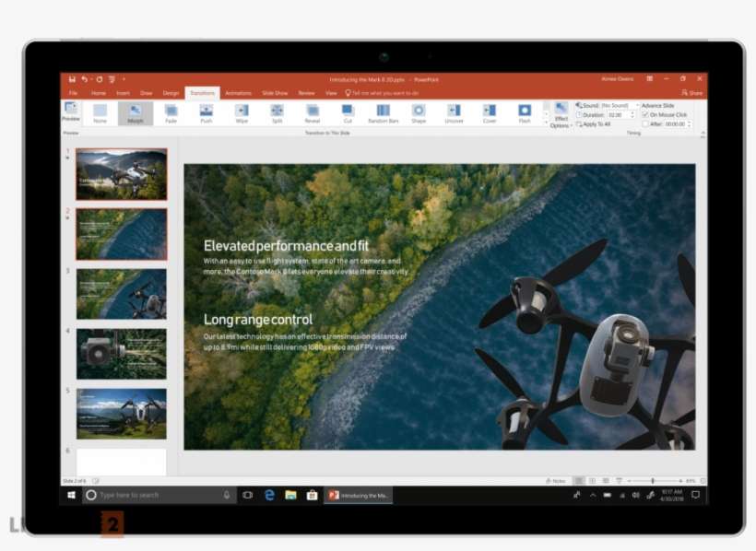Enable the After advance slide checkbox
This screenshot has width=756, height=551.
point(645,124)
